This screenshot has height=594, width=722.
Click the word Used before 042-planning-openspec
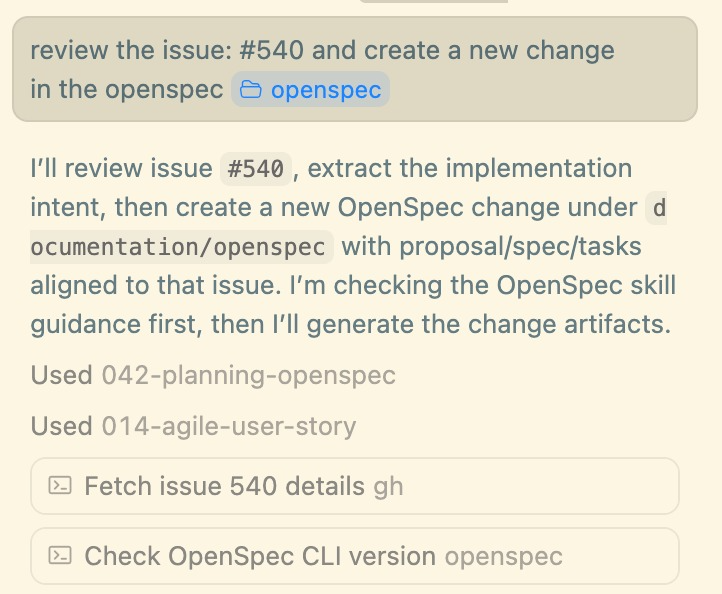click(62, 376)
